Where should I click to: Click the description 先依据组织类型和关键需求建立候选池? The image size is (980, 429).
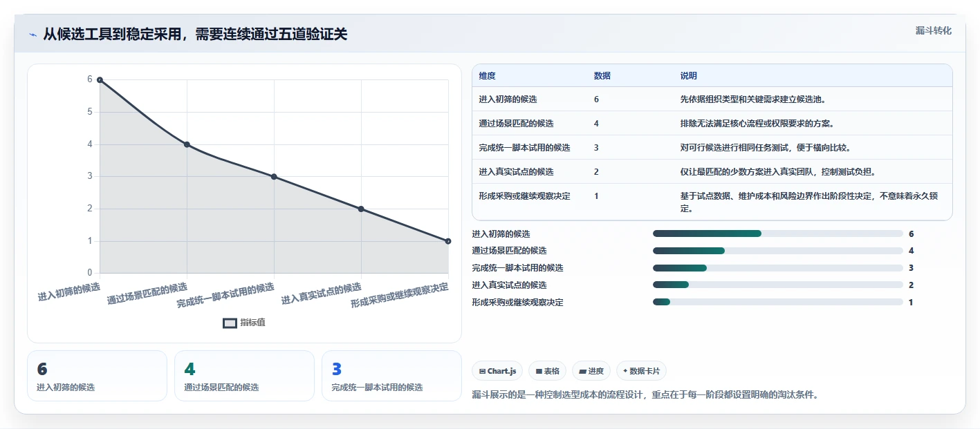[x=752, y=99]
